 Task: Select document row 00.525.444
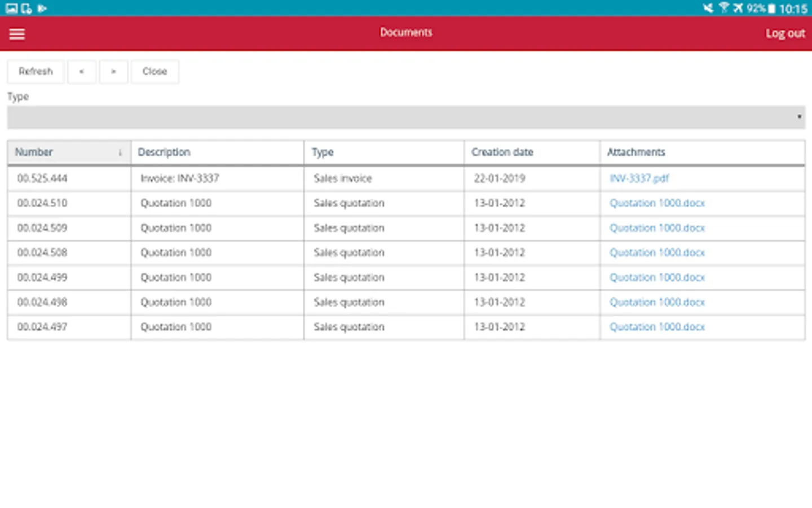42,178
